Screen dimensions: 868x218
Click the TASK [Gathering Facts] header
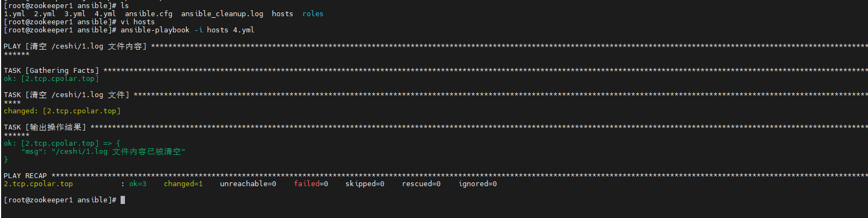click(x=51, y=71)
